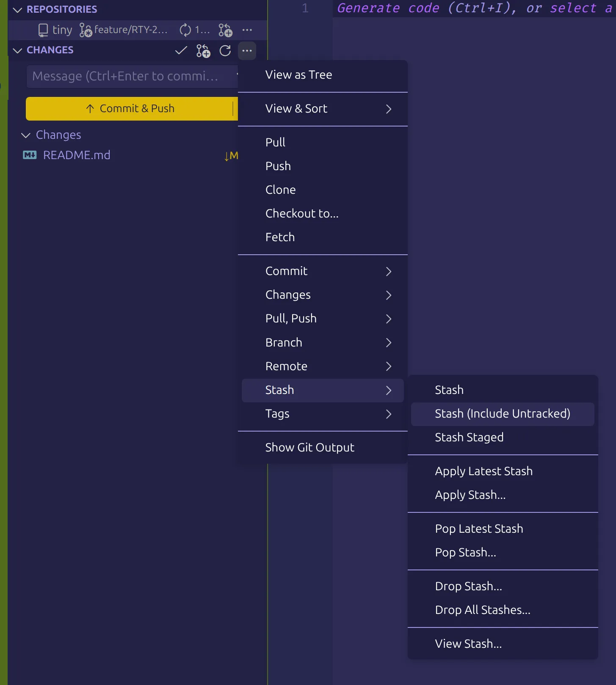Image resolution: width=616 pixels, height=685 pixels.
Task: Select View as Tree option
Action: tap(298, 75)
